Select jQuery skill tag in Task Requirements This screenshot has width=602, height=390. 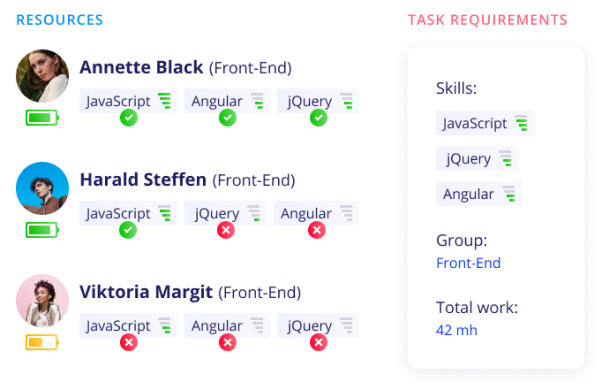click(x=477, y=159)
